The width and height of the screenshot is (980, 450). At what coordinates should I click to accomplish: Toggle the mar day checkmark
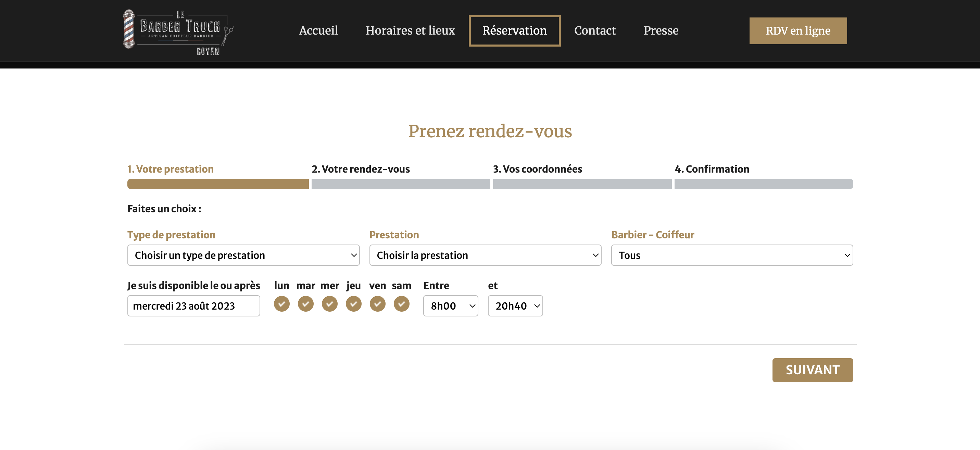click(305, 303)
